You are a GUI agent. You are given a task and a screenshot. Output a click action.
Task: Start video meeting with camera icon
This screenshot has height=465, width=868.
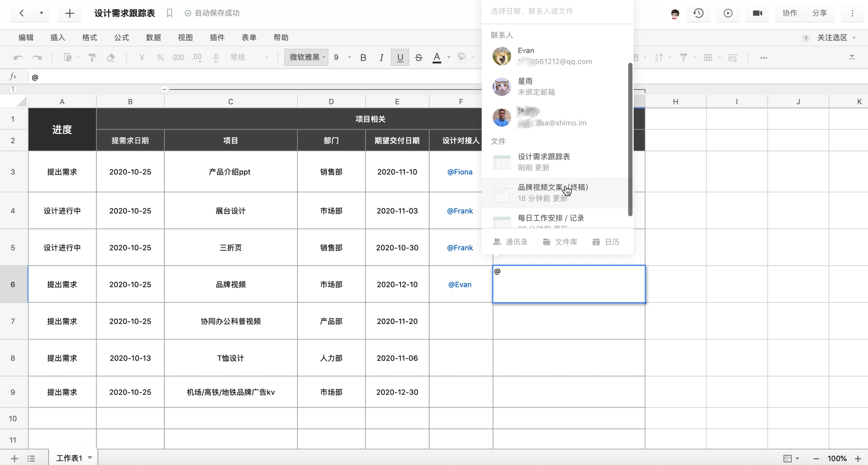(x=757, y=13)
